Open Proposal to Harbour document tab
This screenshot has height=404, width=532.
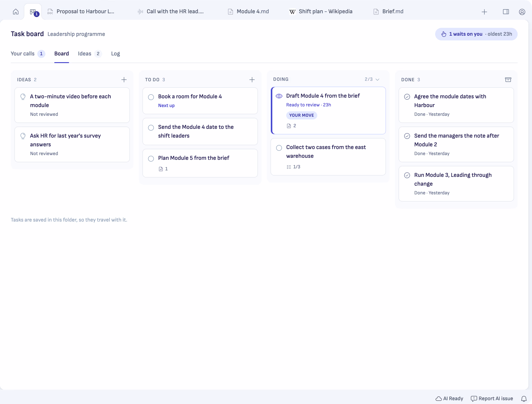click(81, 11)
